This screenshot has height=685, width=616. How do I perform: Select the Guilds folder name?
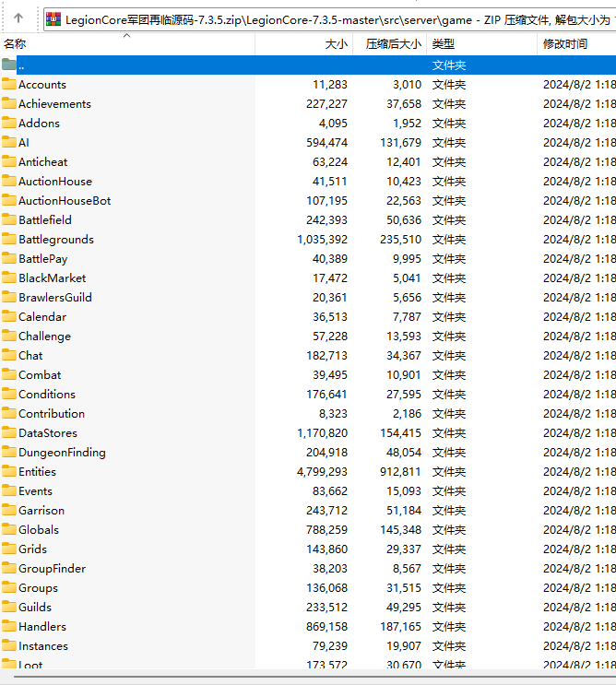[x=35, y=608]
